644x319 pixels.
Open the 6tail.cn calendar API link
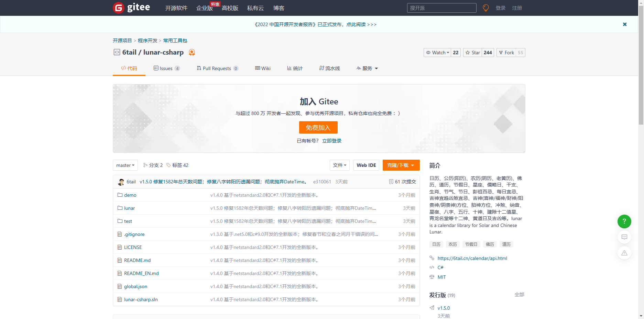[472, 258]
